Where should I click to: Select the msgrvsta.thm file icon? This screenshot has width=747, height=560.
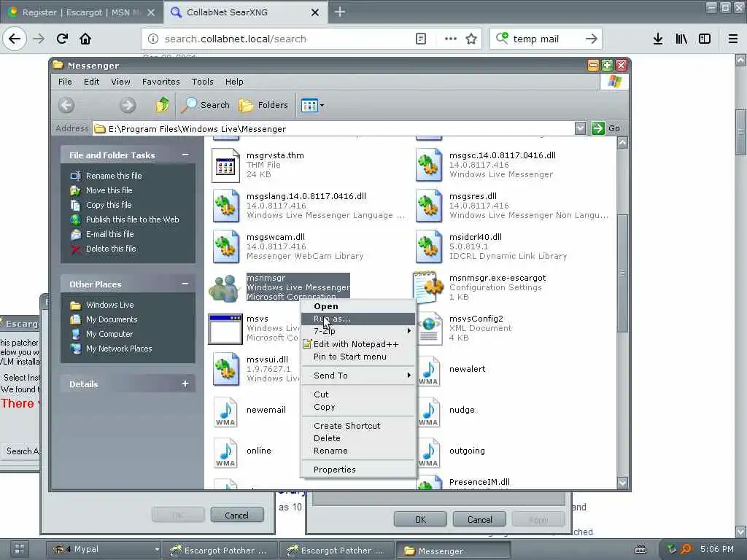(225, 166)
